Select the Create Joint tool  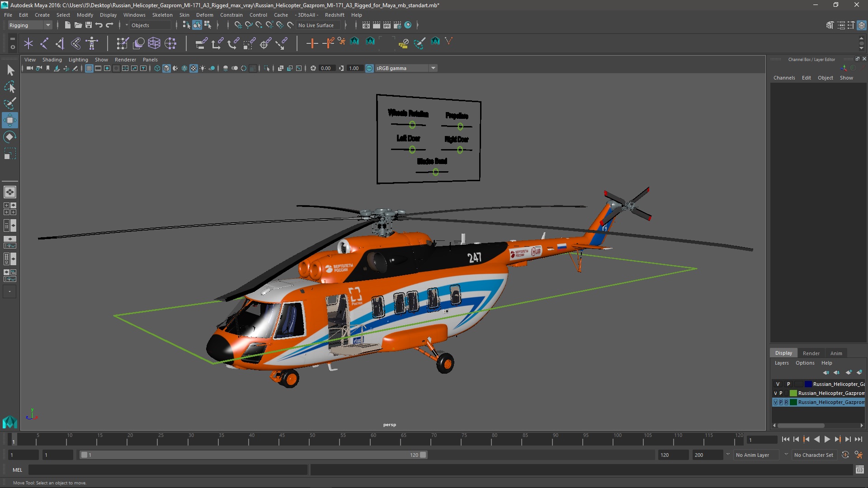pos(44,43)
